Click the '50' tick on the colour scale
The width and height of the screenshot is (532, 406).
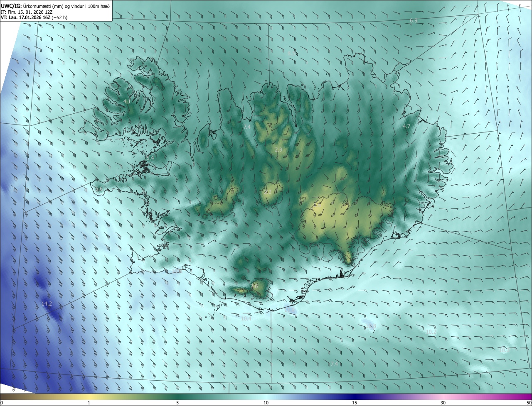528,403
